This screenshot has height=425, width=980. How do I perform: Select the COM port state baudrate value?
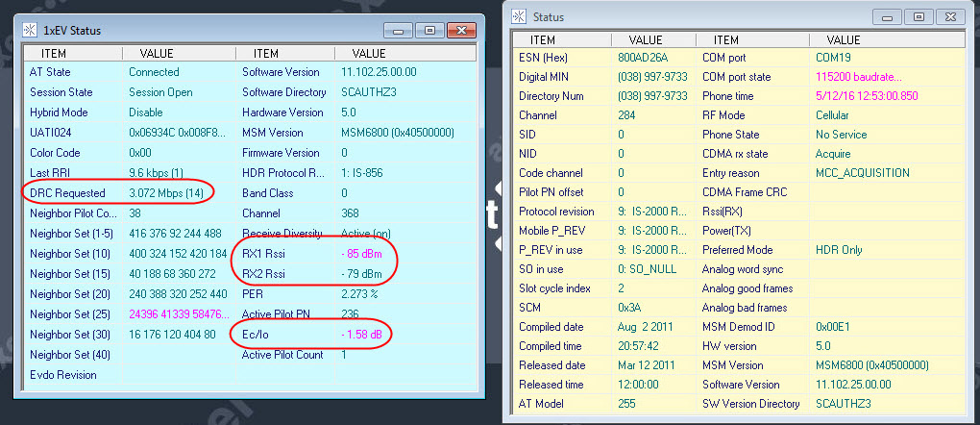[x=857, y=77]
